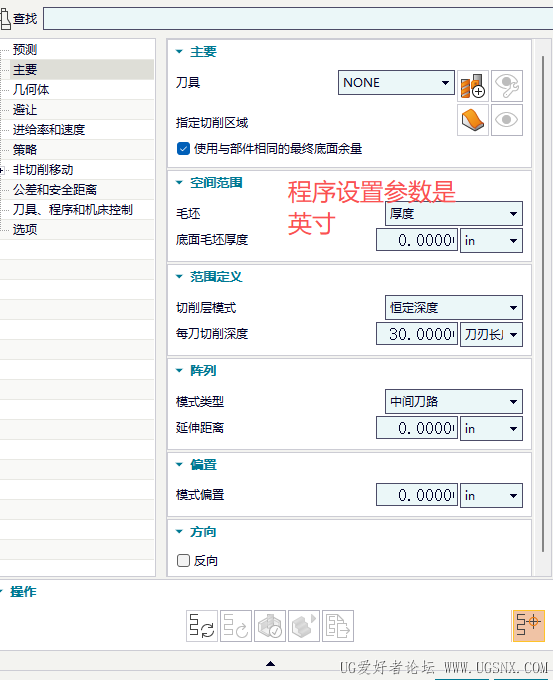Click the Verify toolpath icon

pyautogui.click(x=270, y=626)
